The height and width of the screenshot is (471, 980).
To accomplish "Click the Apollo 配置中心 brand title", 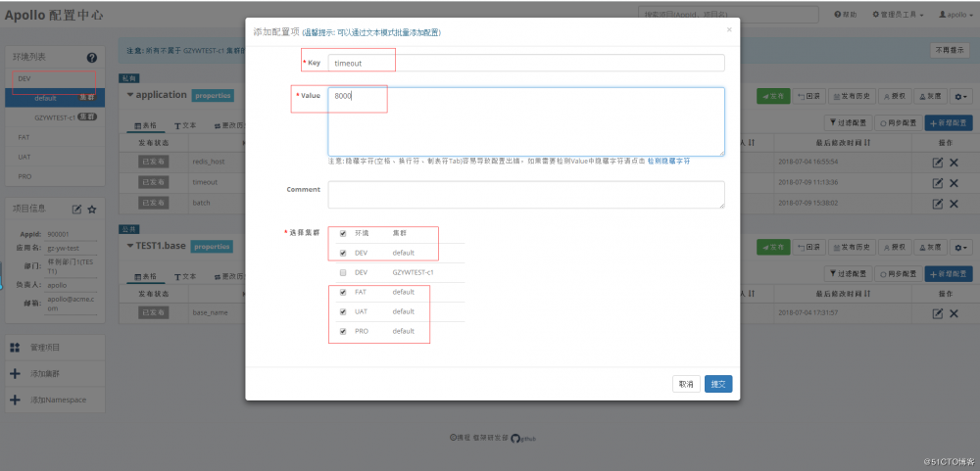I will coord(54,15).
